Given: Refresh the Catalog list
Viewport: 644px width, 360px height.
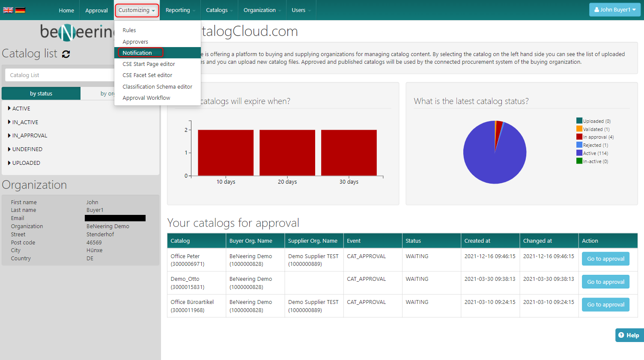Looking at the screenshot, I should point(66,54).
